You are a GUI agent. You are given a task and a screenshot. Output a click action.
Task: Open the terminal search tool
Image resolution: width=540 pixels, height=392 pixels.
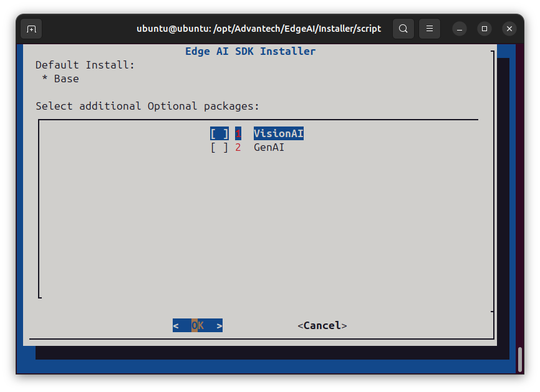click(403, 29)
